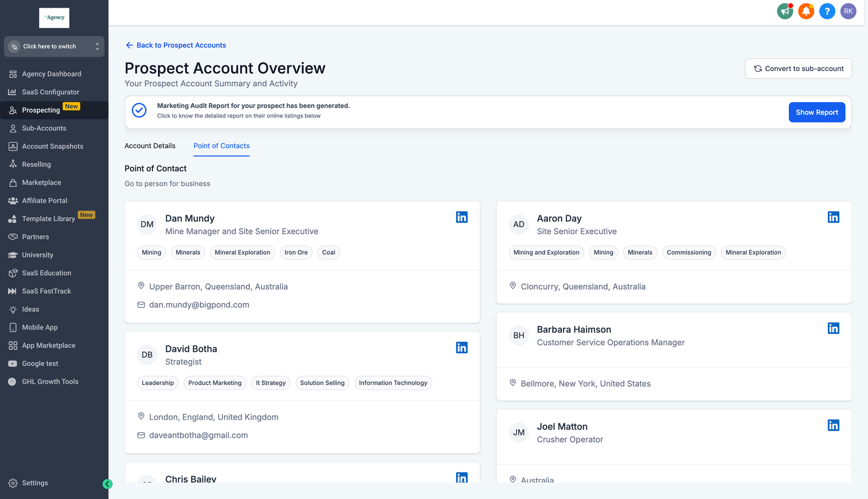Switch to the Account Details tab
The width and height of the screenshot is (868, 499).
coord(150,146)
